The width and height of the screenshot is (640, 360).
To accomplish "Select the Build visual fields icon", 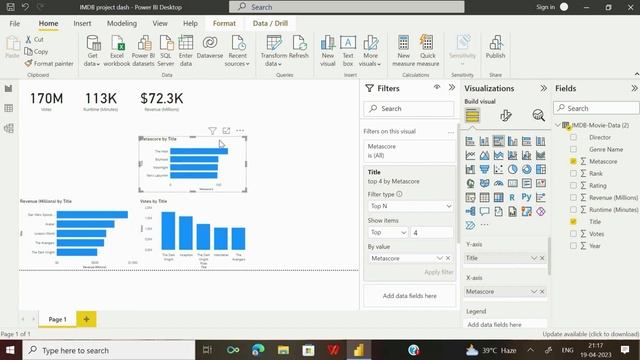I will (x=472, y=116).
